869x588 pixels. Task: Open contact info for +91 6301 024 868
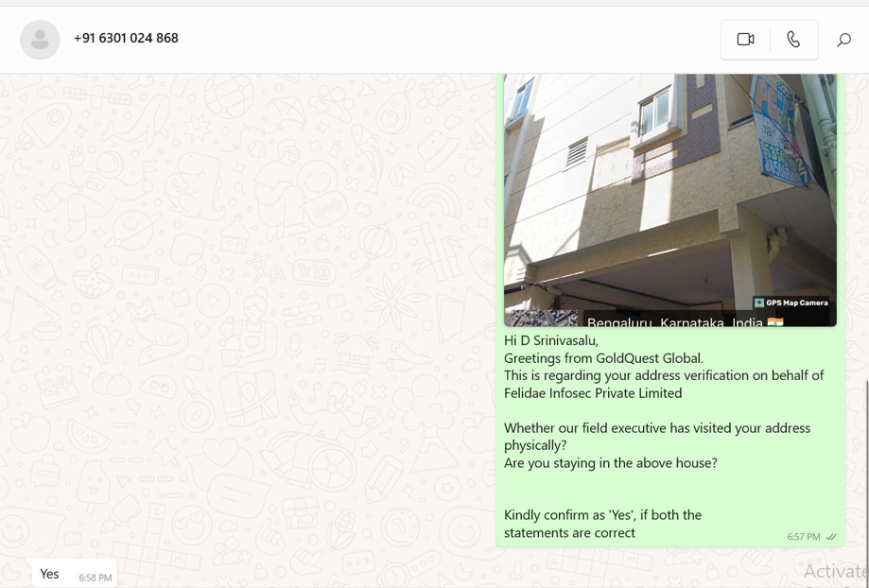click(126, 38)
